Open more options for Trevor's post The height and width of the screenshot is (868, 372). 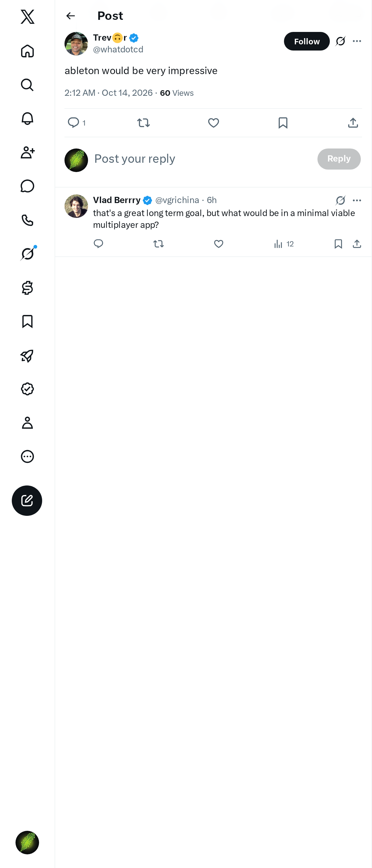pyautogui.click(x=357, y=41)
